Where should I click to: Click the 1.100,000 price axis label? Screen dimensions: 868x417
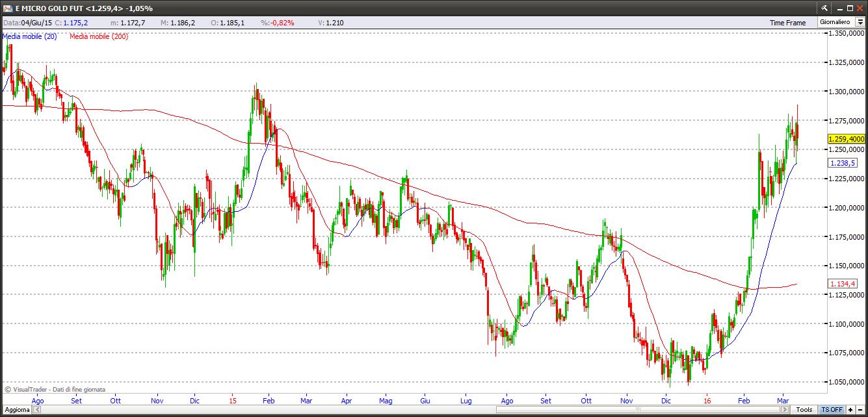click(845, 324)
